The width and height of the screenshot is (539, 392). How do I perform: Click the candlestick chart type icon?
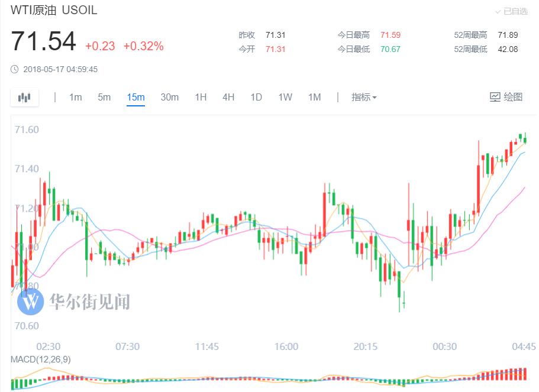24,98
